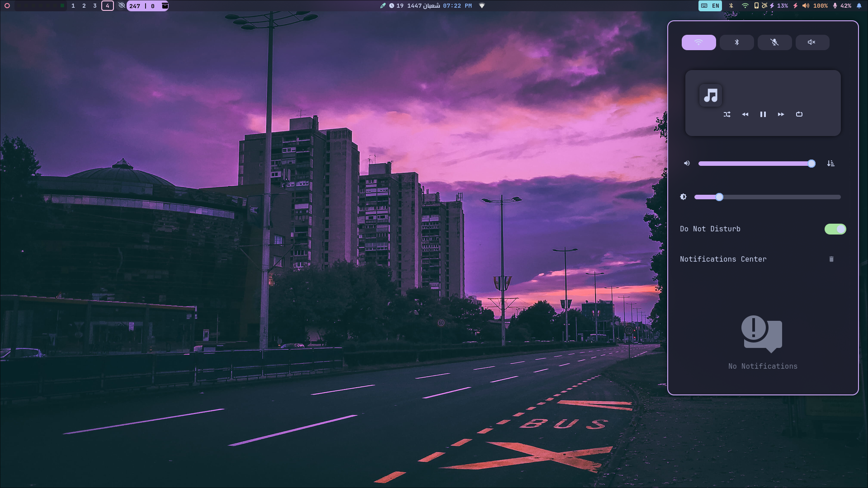Open the media player app icon
The width and height of the screenshot is (868, 488).
coord(710,95)
